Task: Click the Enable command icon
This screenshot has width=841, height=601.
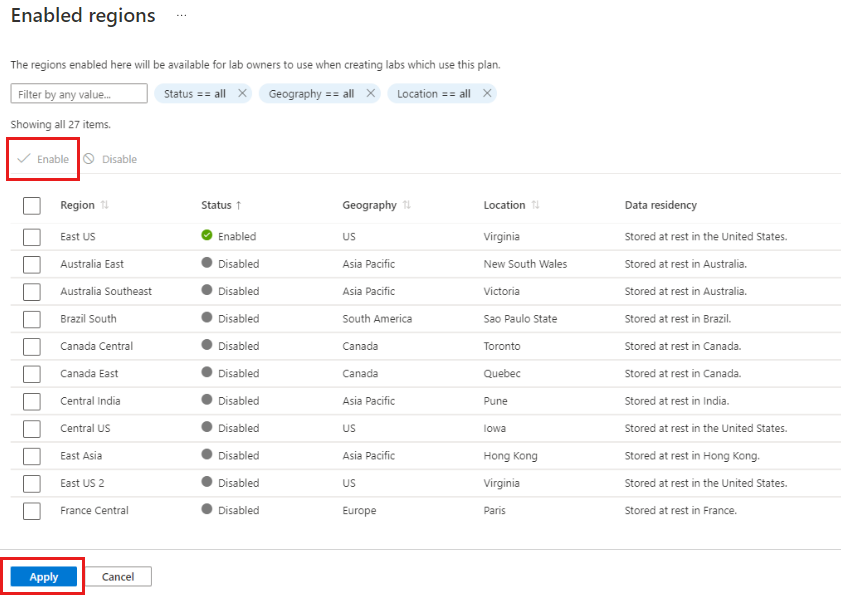Action: pos(25,159)
